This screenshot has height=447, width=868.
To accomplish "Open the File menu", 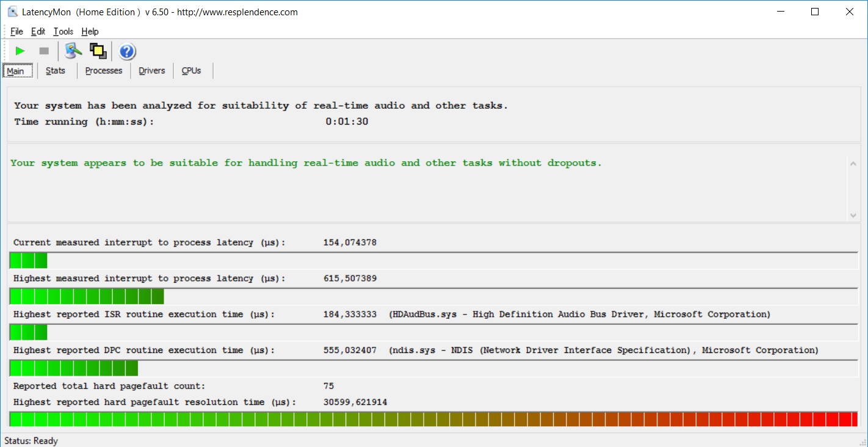I will click(x=16, y=32).
